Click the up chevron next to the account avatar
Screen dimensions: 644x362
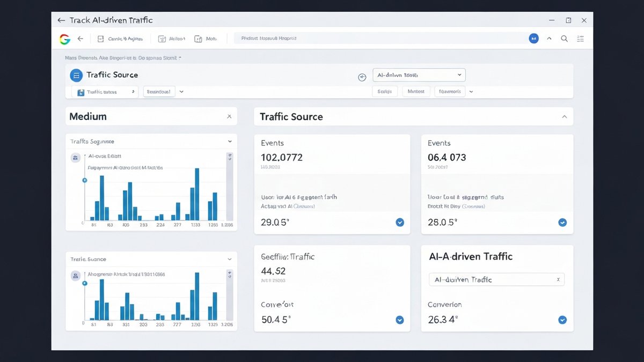pos(549,39)
